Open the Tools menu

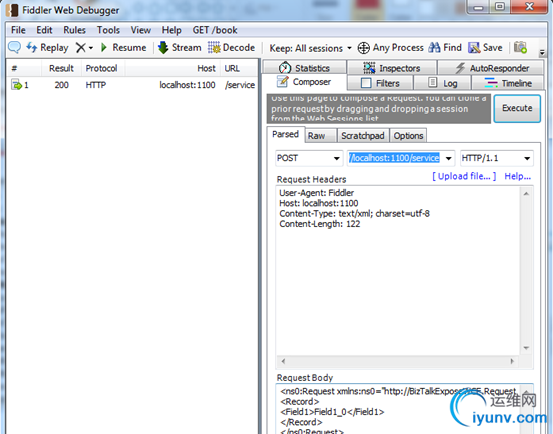(108, 30)
